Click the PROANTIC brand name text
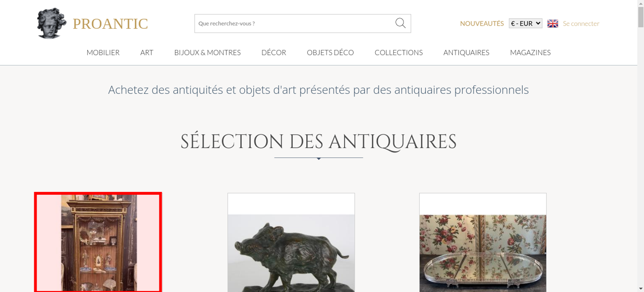The width and height of the screenshot is (644, 292). (110, 24)
